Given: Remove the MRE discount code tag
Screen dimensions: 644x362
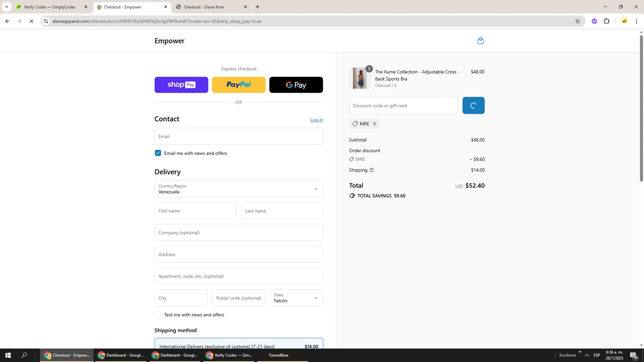Looking at the screenshot, I should tap(374, 124).
